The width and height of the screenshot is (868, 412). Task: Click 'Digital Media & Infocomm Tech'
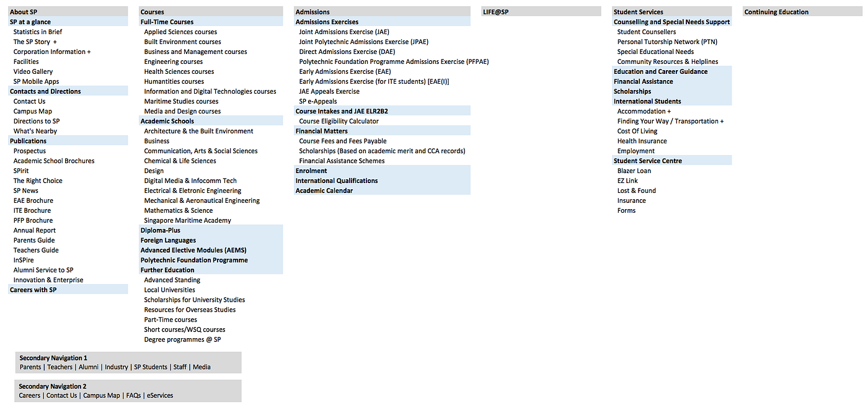[x=190, y=181]
